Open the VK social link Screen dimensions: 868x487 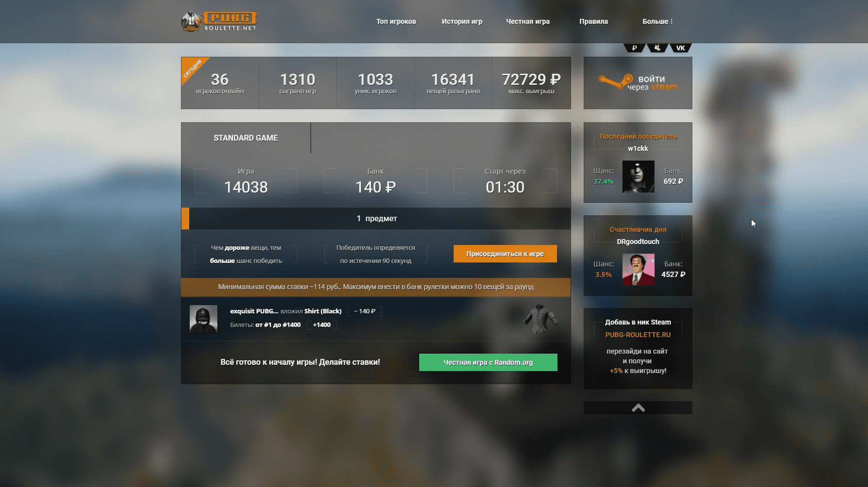click(680, 48)
